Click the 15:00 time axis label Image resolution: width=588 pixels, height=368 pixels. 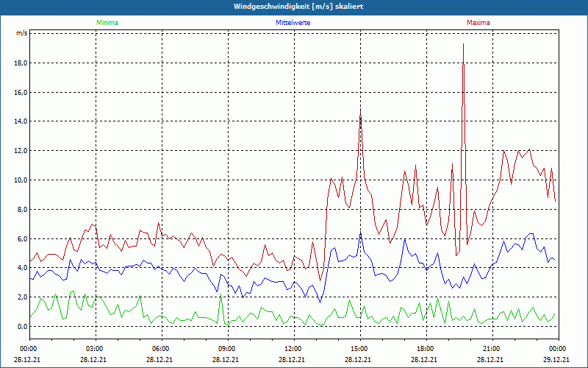pyautogui.click(x=359, y=349)
